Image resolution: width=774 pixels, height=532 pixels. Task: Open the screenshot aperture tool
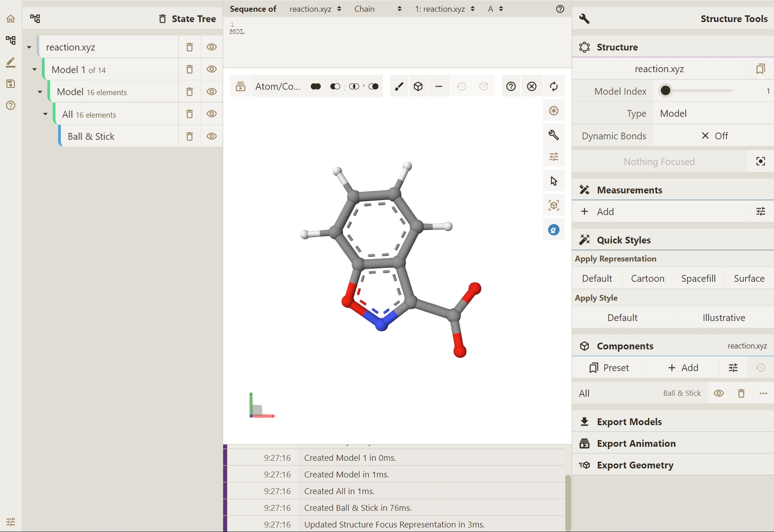(x=554, y=111)
